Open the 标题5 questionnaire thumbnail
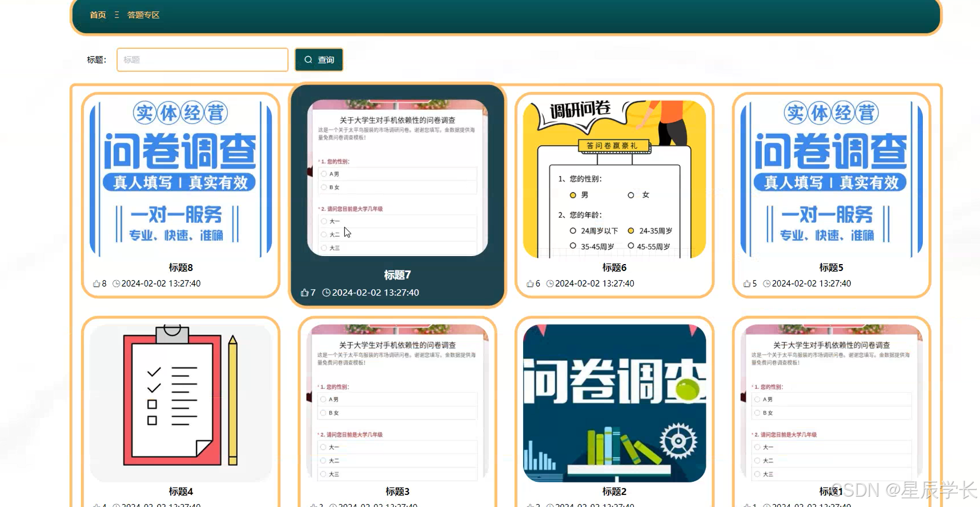This screenshot has width=980, height=507. pyautogui.click(x=832, y=179)
